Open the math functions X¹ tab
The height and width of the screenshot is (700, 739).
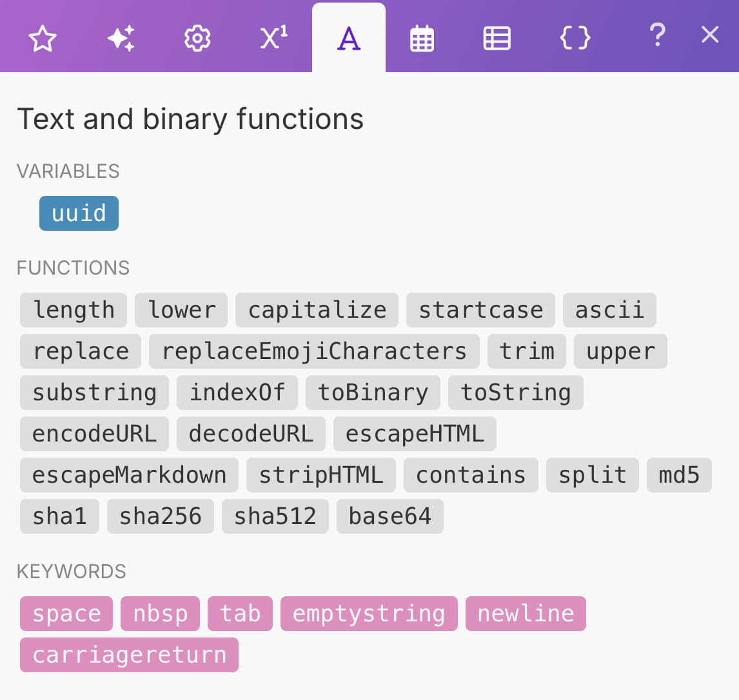coord(273,39)
